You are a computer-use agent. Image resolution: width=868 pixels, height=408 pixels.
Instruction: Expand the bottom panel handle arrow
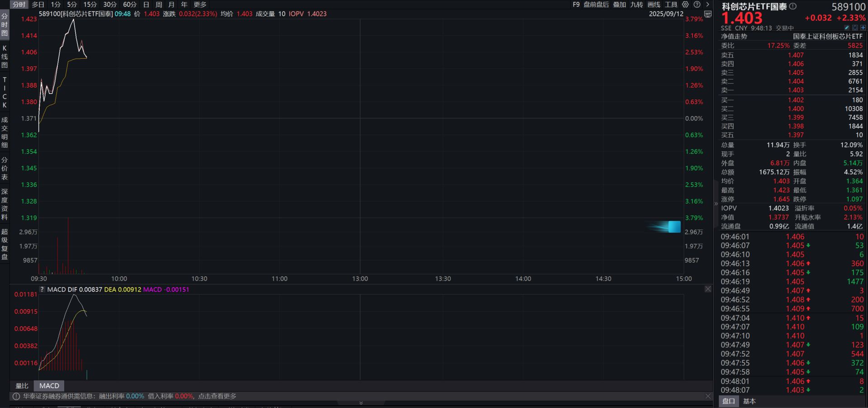(x=361, y=403)
